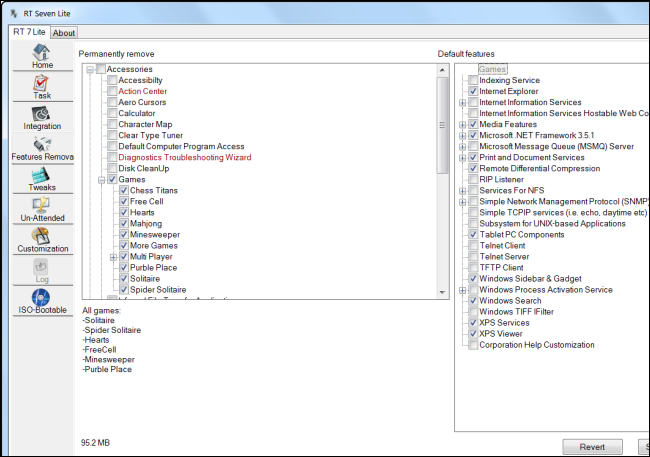Viewport: 650px width, 457px height.
Task: Uncheck the Chess Titans checkbox
Action: 124,190
